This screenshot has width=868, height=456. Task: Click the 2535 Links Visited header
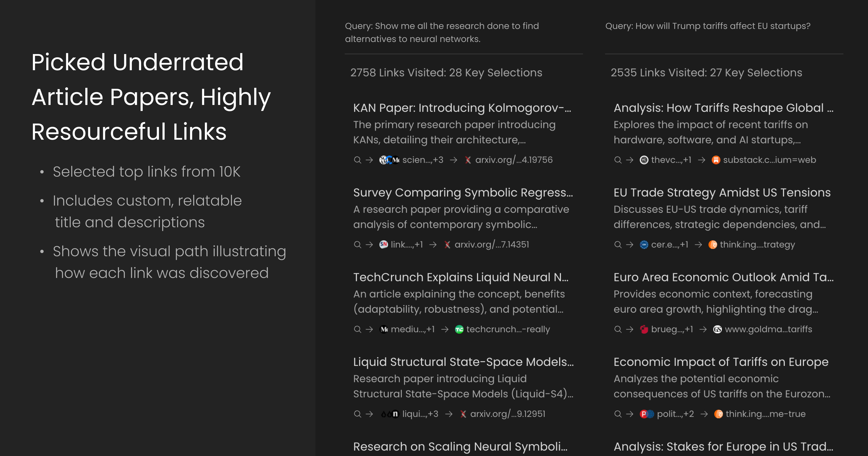706,73
